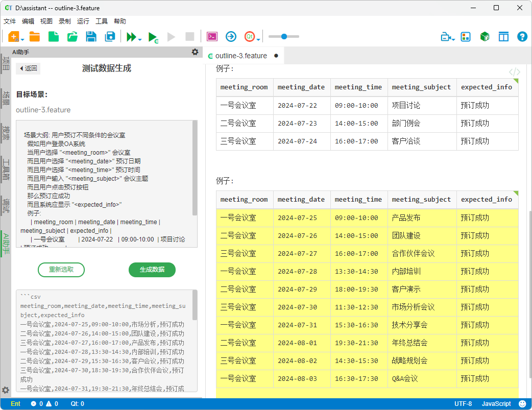Open help with the question mark icon
Viewport: 532px width, 410px height.
[522, 36]
